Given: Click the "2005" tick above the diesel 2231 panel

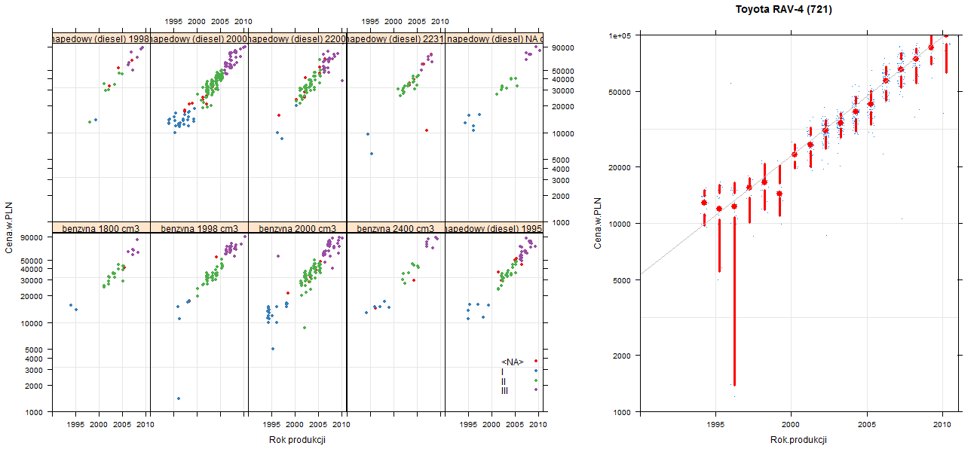Looking at the screenshot, I should 417,22.
